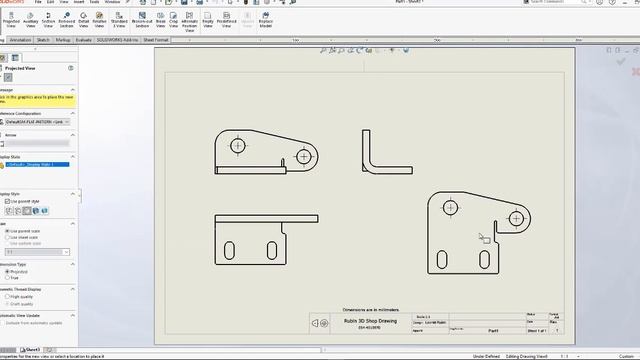Choose the Shaded display style icon
Viewport: 640px width, 360px height.
tap(45, 211)
